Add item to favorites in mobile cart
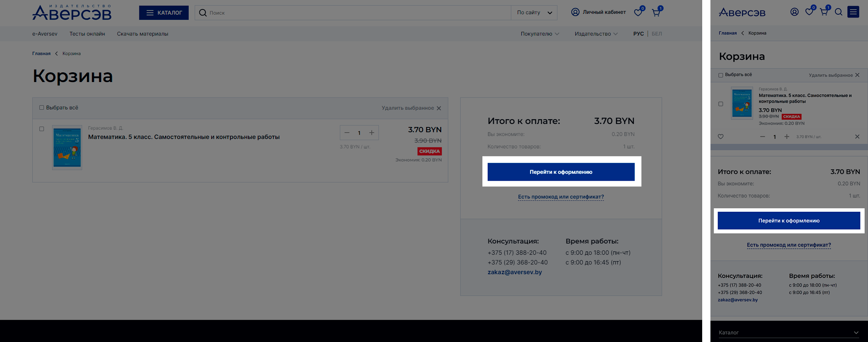 [721, 137]
